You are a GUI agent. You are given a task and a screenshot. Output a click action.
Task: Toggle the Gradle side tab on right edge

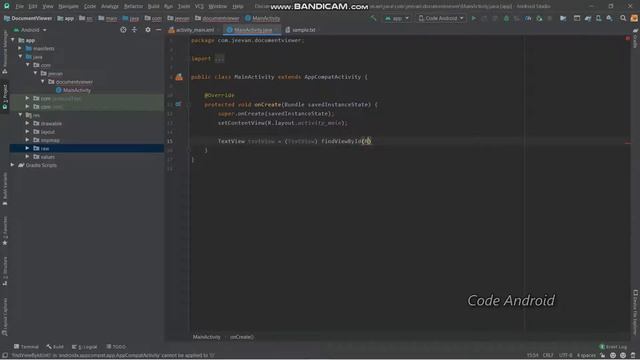pos(636,38)
